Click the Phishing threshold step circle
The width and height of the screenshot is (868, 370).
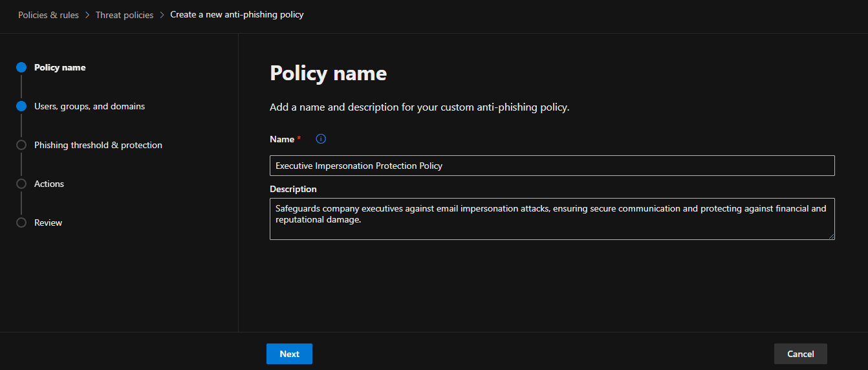pos(21,145)
